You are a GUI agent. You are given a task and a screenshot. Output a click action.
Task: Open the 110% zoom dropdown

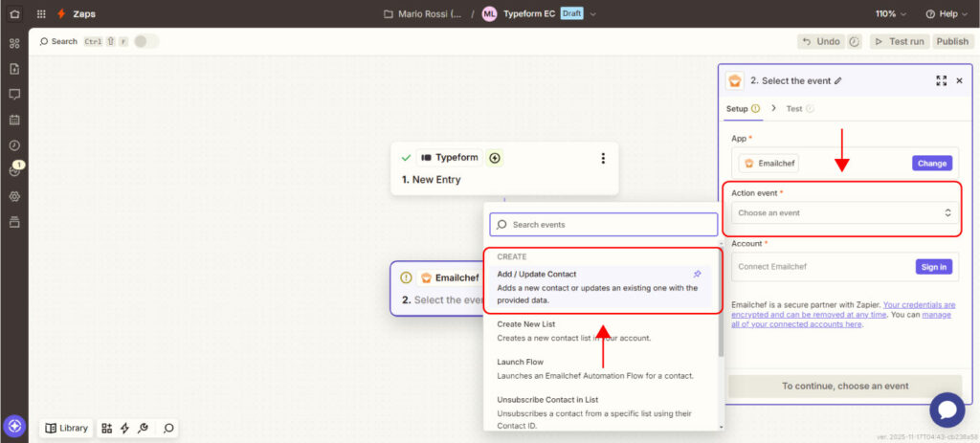[x=891, y=13]
